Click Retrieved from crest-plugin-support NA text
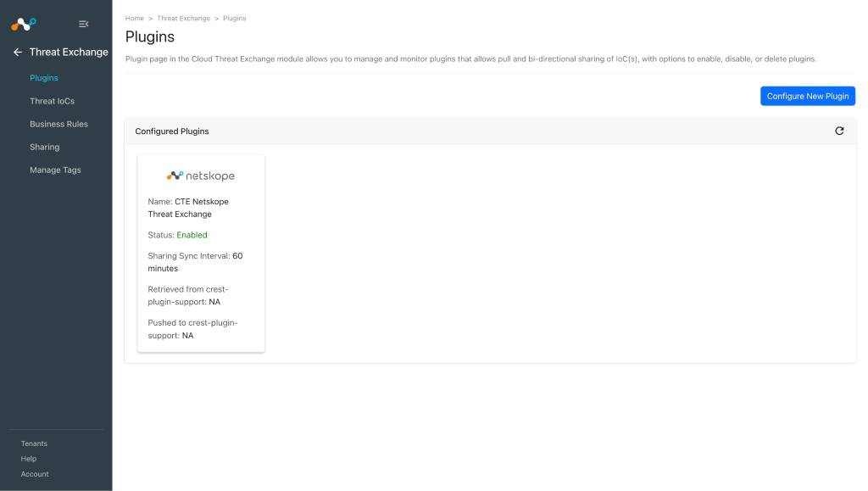Image resolution: width=868 pixels, height=491 pixels. point(187,296)
